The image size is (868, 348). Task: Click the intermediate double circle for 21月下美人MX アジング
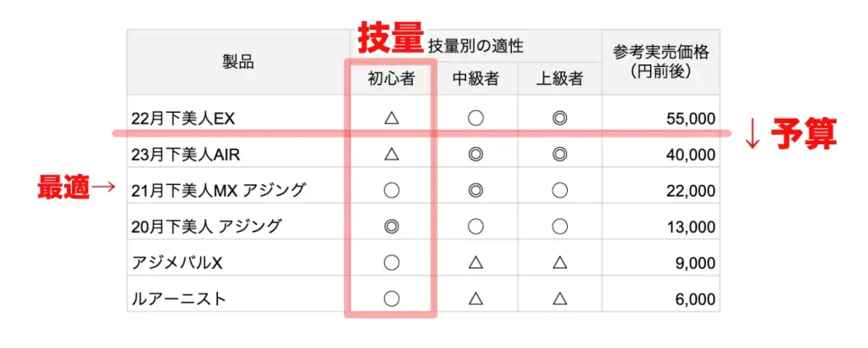(476, 190)
